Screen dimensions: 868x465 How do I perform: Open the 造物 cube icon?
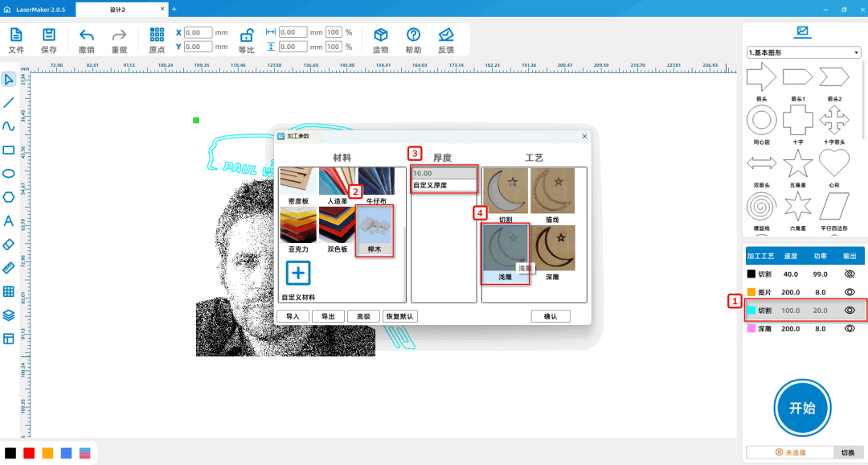pos(381,35)
